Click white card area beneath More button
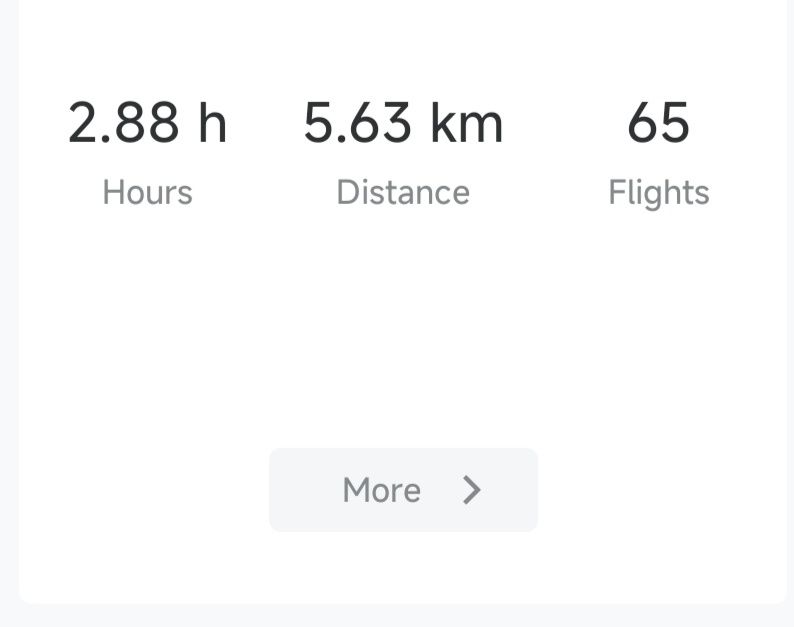Viewport: 794px width, 627px height. (403, 568)
